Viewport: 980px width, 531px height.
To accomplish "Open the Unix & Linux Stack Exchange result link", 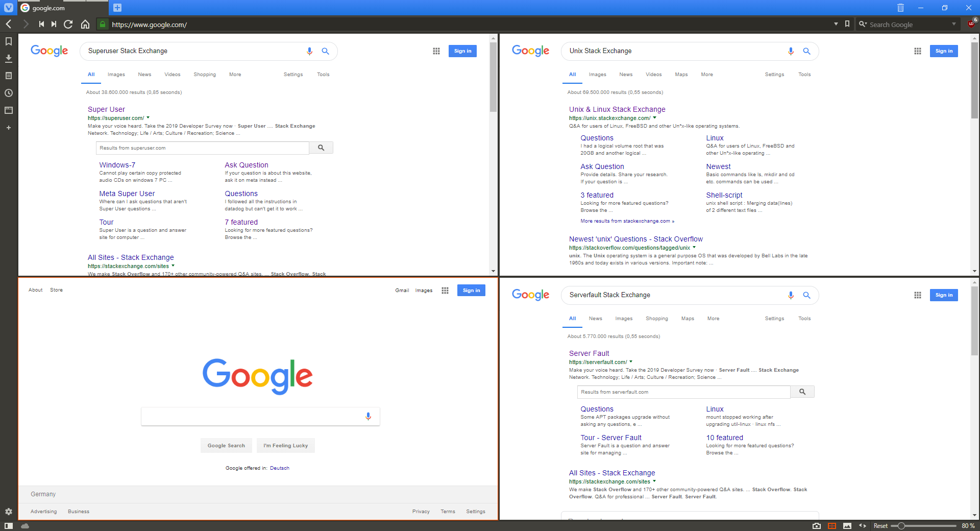I will click(617, 109).
